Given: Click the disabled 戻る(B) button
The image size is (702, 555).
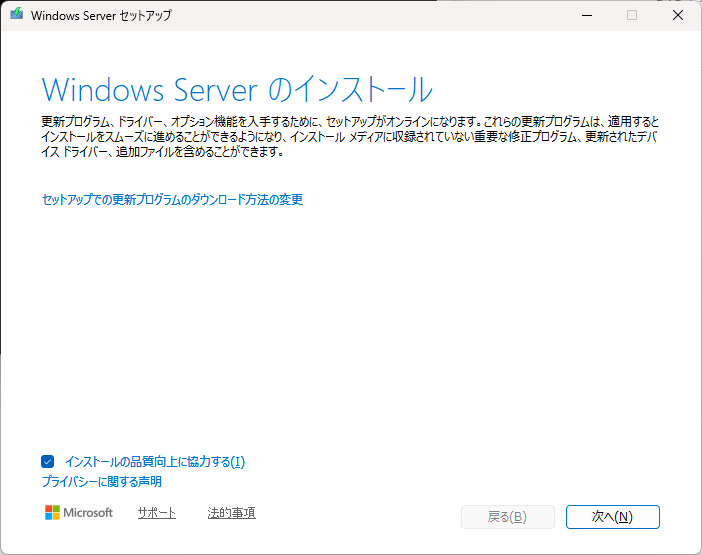Looking at the screenshot, I should [x=507, y=517].
